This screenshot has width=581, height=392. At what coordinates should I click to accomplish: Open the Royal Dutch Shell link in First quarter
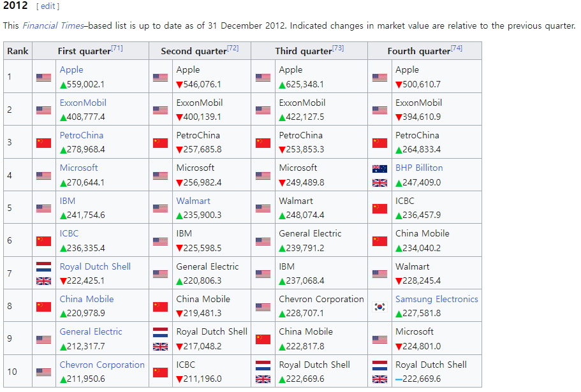pyautogui.click(x=95, y=266)
